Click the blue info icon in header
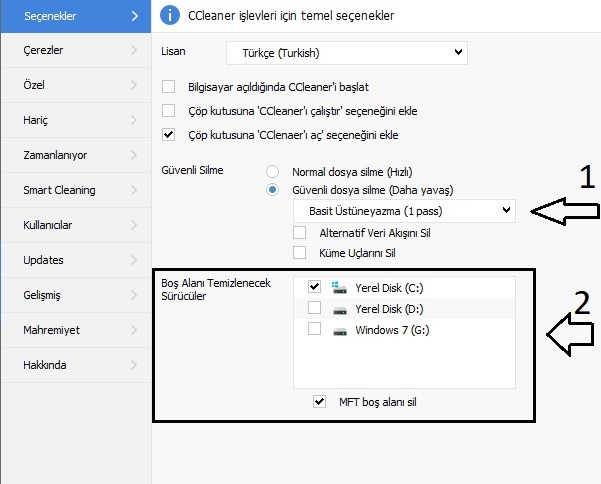 pos(170,15)
